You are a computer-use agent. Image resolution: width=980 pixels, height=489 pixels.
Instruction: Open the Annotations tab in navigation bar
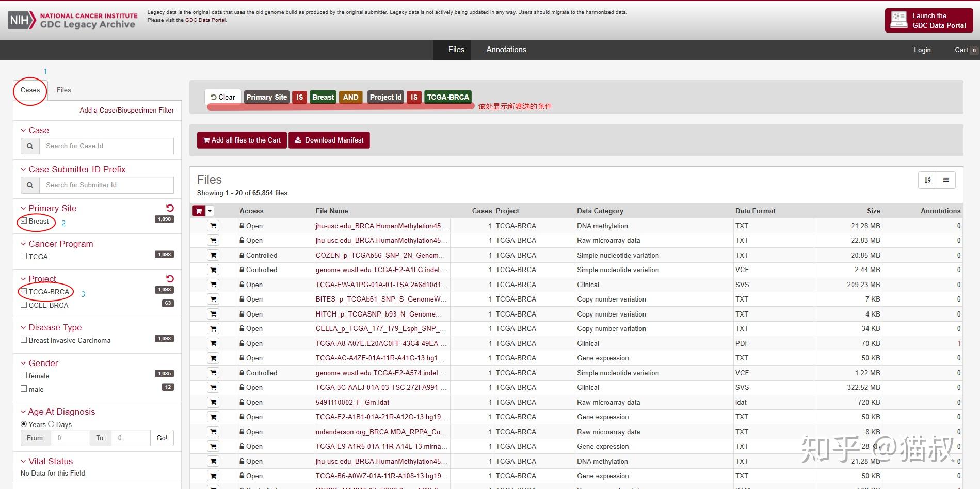click(x=506, y=50)
